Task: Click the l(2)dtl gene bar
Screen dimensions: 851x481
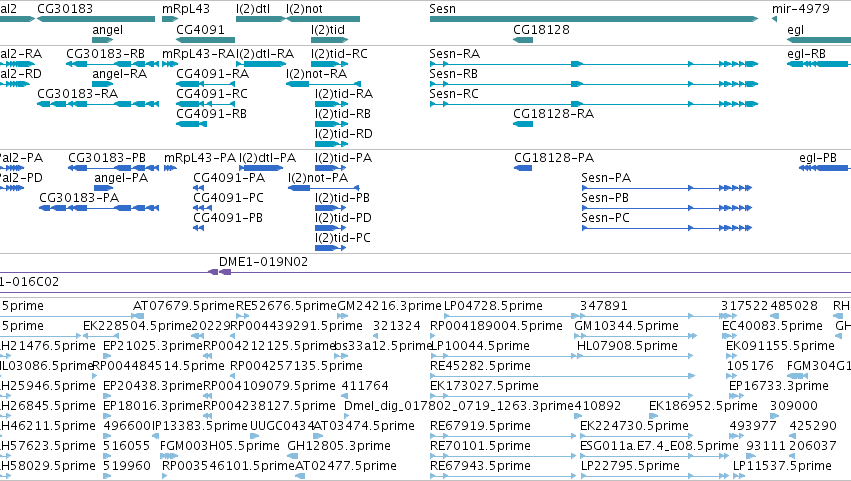Action: click(261, 19)
